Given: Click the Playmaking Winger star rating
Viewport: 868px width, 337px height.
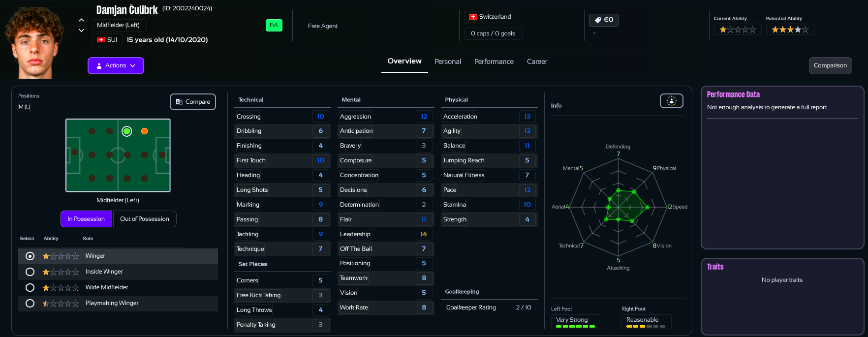Looking at the screenshot, I should click(61, 304).
